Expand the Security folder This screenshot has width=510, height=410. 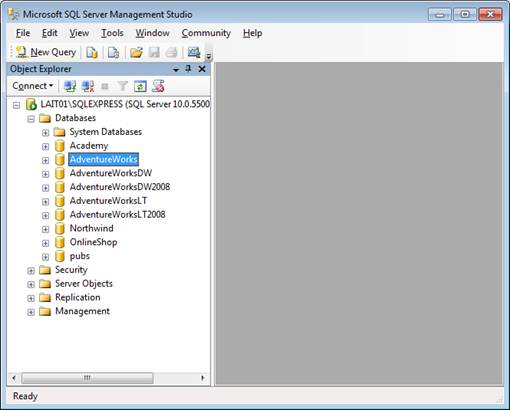[x=31, y=271]
